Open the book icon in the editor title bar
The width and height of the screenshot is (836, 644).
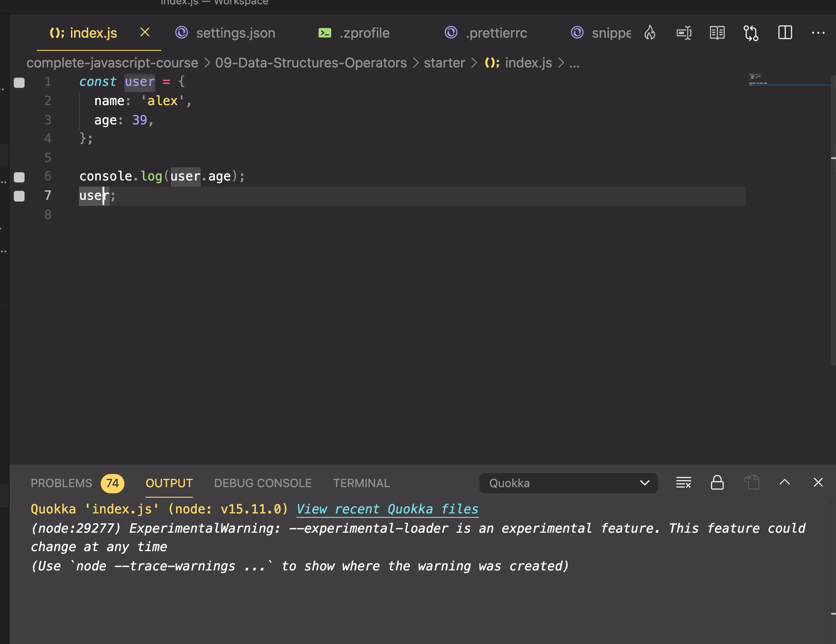[718, 32]
